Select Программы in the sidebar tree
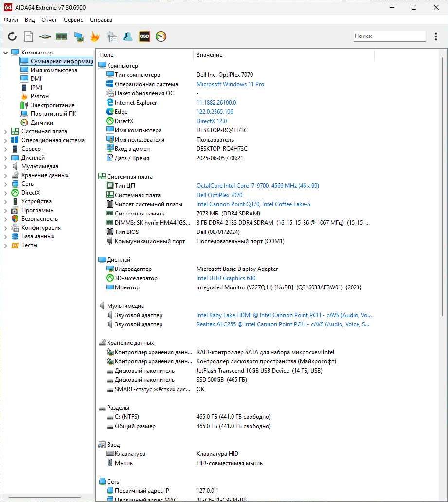 click(x=38, y=210)
